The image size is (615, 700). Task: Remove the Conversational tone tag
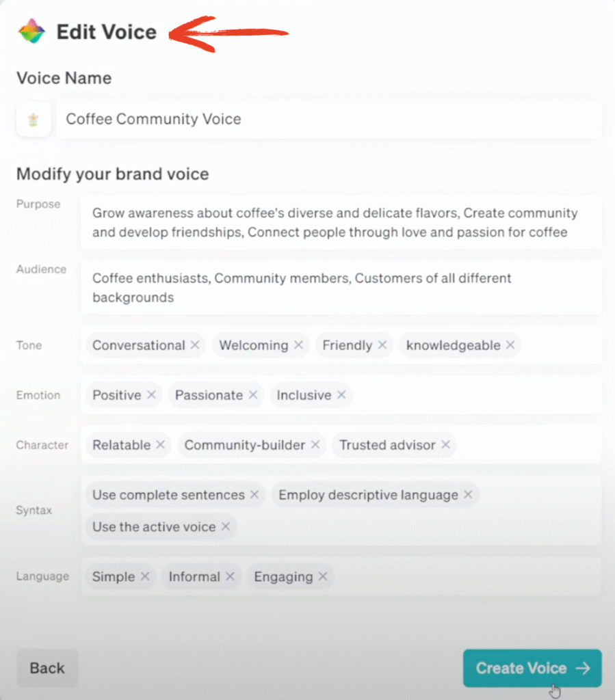click(x=195, y=345)
